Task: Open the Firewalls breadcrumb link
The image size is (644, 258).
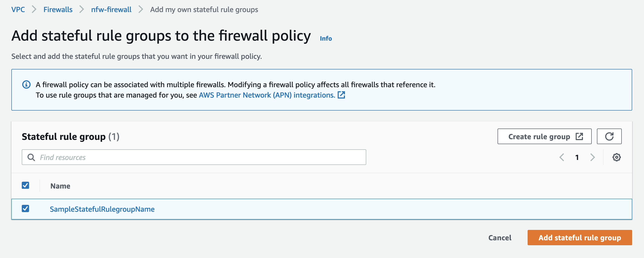Action: [x=58, y=9]
